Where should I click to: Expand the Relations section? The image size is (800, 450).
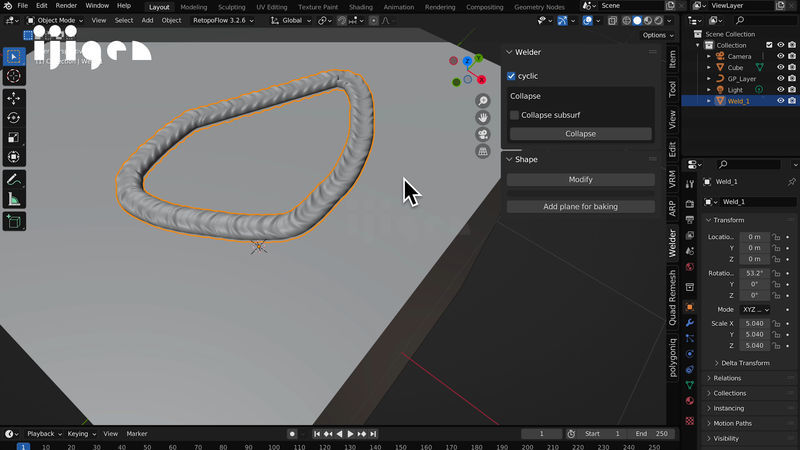click(x=727, y=378)
